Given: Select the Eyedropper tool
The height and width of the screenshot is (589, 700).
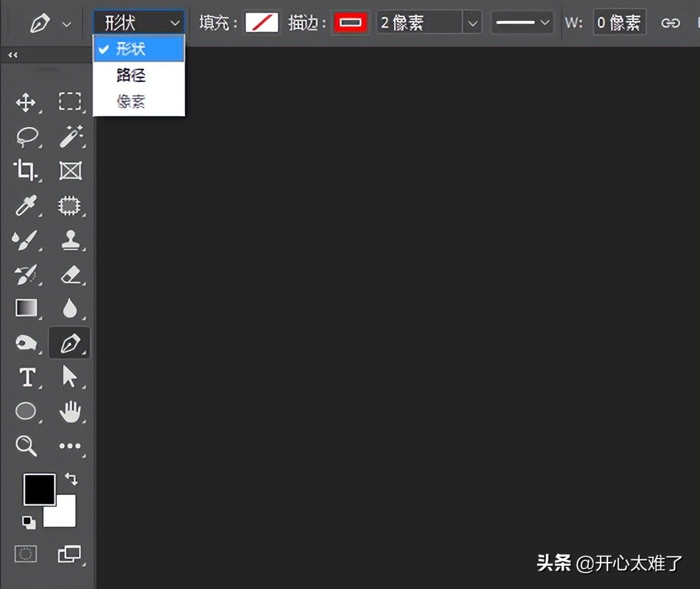Looking at the screenshot, I should tap(26, 206).
